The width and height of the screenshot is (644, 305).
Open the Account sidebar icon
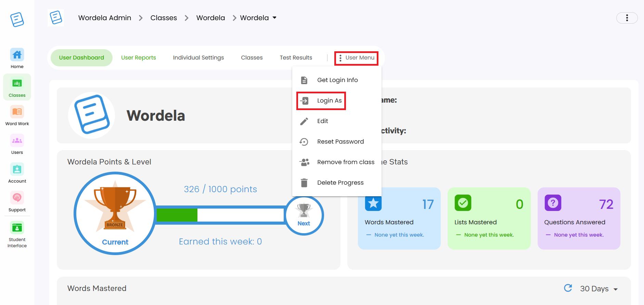click(17, 173)
